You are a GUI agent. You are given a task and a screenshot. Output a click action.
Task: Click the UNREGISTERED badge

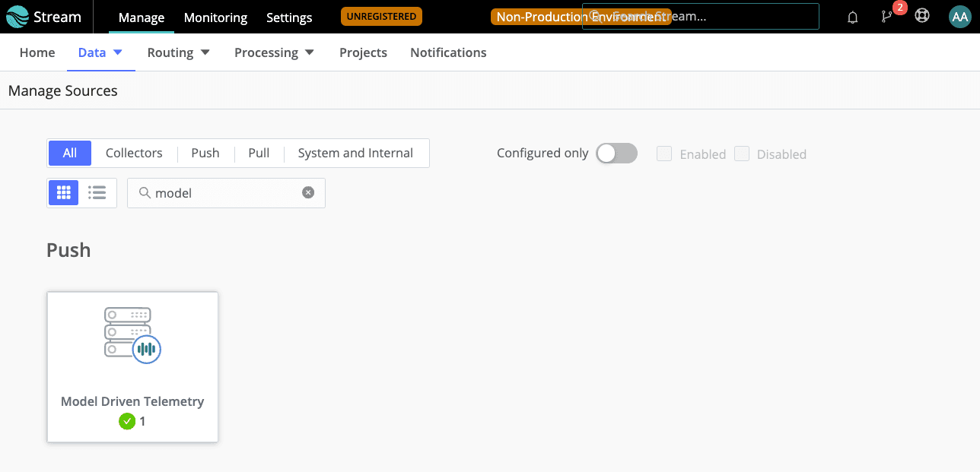[x=381, y=16]
